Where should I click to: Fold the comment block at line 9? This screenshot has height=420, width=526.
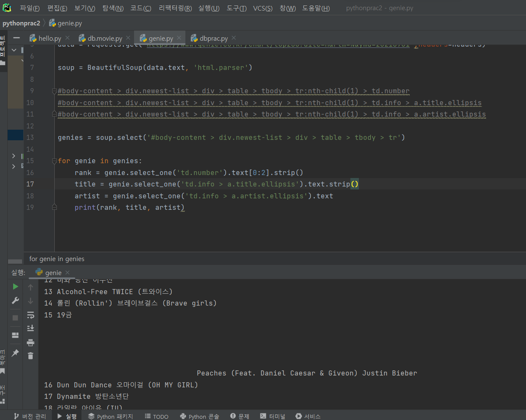pos(54,91)
